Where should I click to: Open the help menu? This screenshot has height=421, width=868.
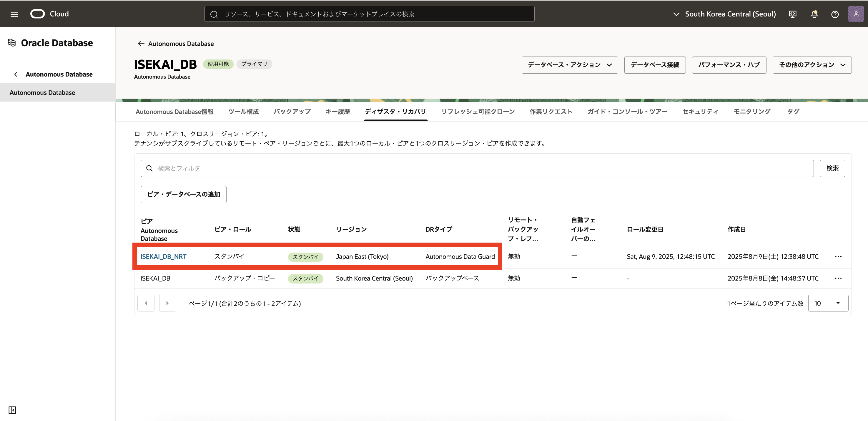pos(835,14)
